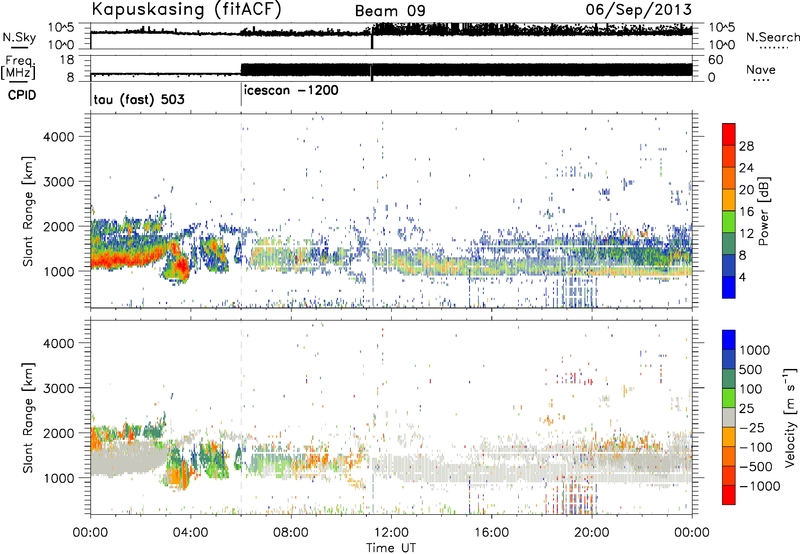Click the frequency-change step at 06:00 in Freq panel
800x554 pixels.
(241, 70)
